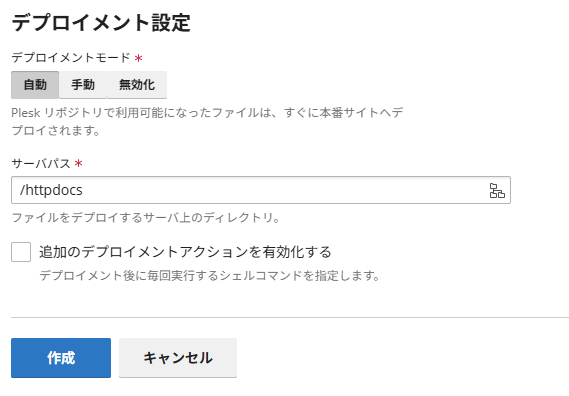The height and width of the screenshot is (396, 569).
Task: Click the red asterisk beside デプロイメントモード
Action: [138, 58]
